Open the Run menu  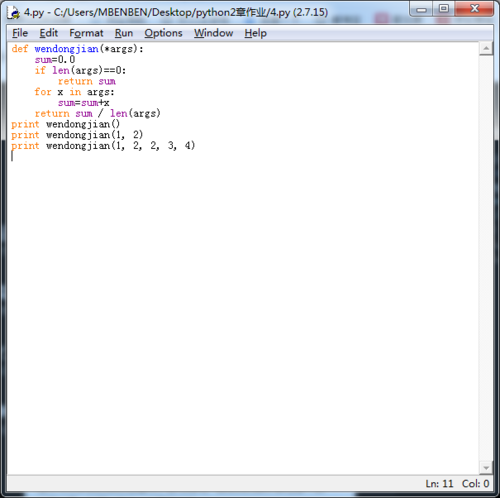[124, 33]
